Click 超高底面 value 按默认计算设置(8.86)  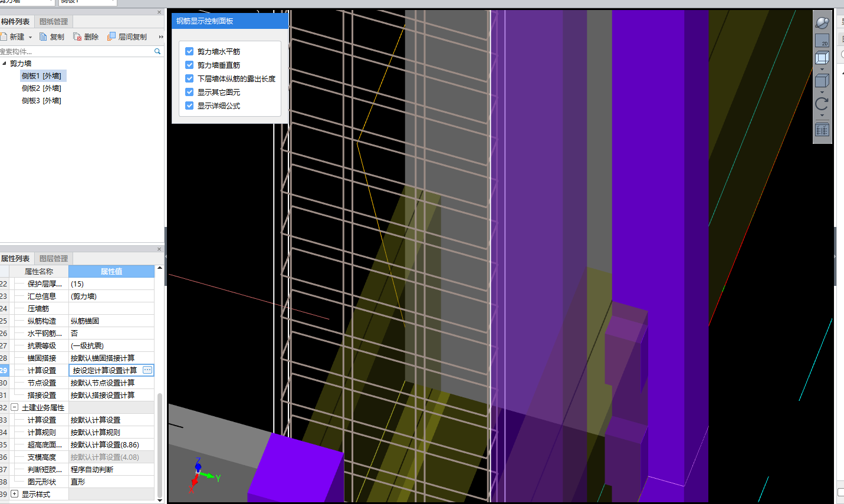(111, 444)
